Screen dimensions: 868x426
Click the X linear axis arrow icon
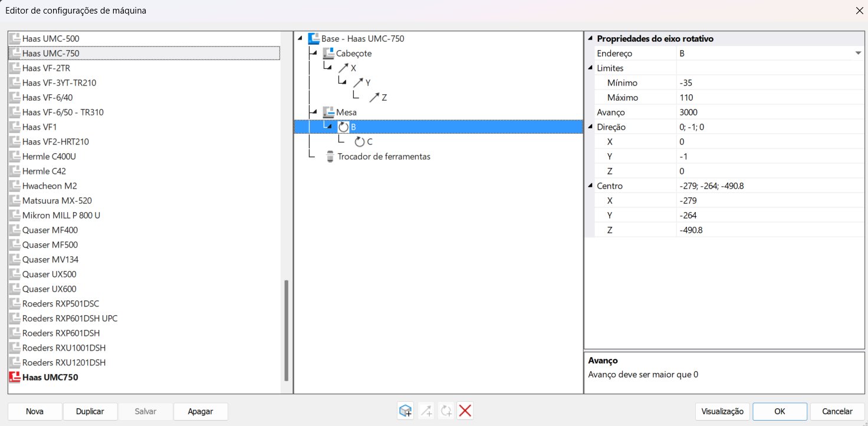click(343, 68)
